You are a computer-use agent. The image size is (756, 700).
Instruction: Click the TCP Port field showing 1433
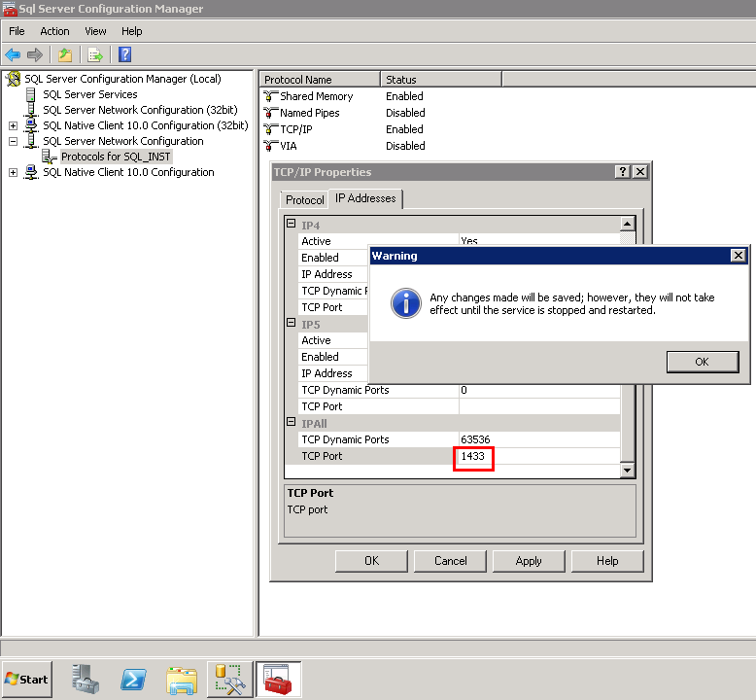coord(476,457)
